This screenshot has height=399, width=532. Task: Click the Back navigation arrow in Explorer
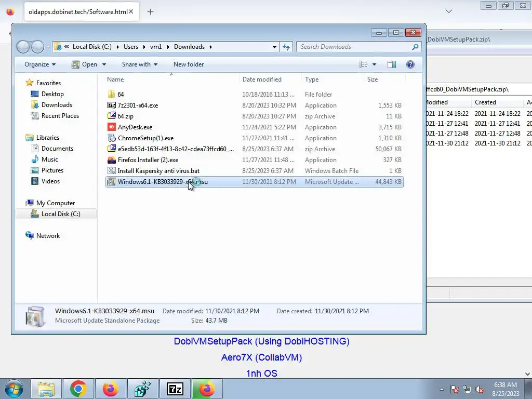(x=23, y=47)
